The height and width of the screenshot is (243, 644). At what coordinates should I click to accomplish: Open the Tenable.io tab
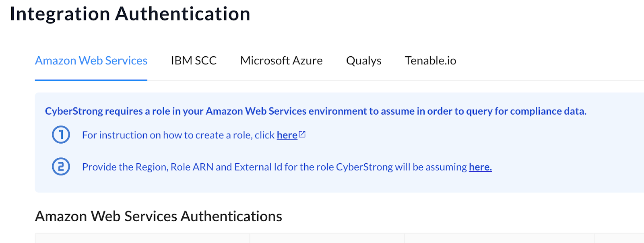430,60
